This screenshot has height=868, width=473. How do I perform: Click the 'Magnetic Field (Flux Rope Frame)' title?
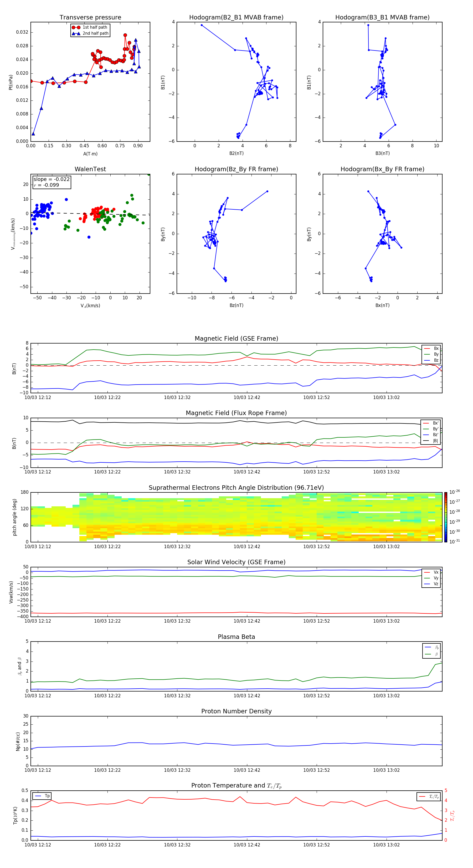pyautogui.click(x=236, y=413)
